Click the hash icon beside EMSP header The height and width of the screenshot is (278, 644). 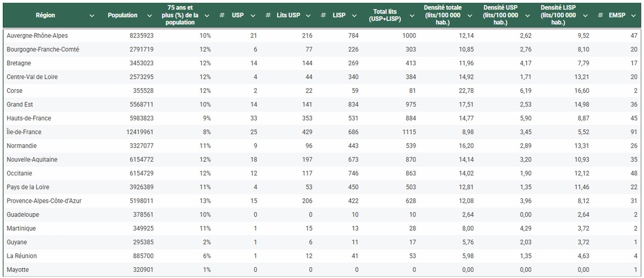[x=600, y=16]
